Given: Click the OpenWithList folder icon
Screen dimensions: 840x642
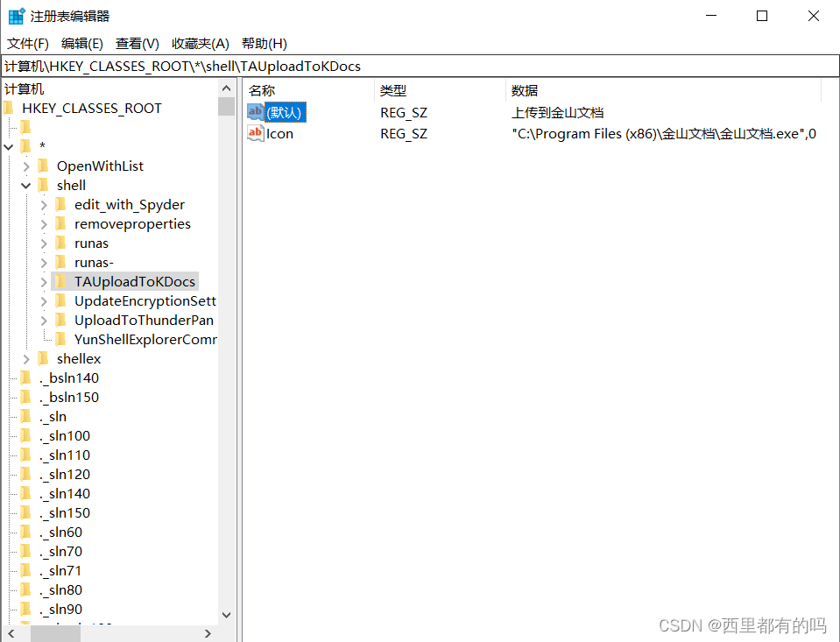Looking at the screenshot, I should point(44,166).
